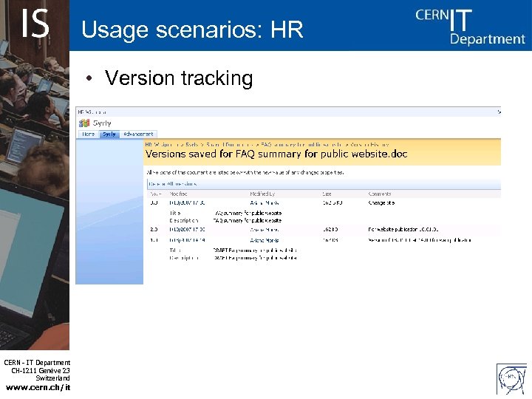
Task: Open the modified date of version 3.0
Action: pos(187,203)
